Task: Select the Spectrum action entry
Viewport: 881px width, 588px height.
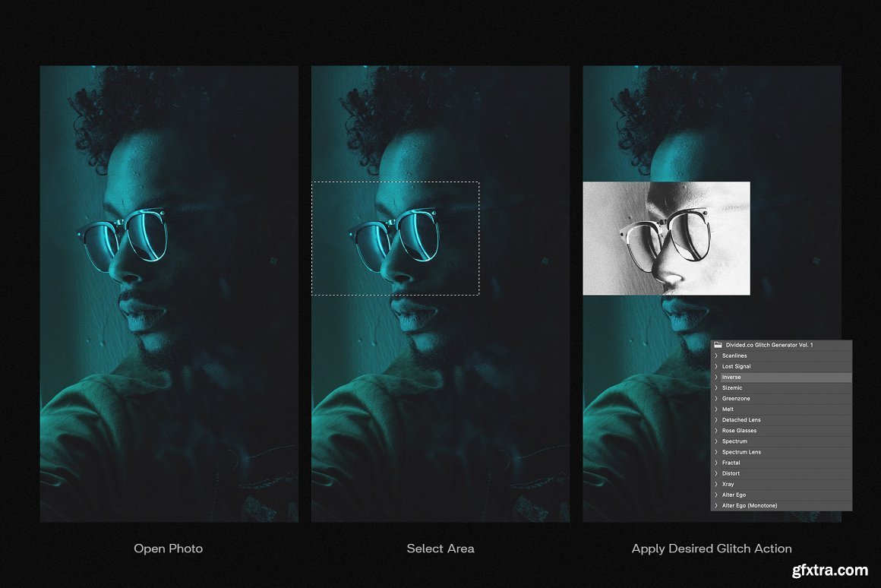Action: coord(734,441)
